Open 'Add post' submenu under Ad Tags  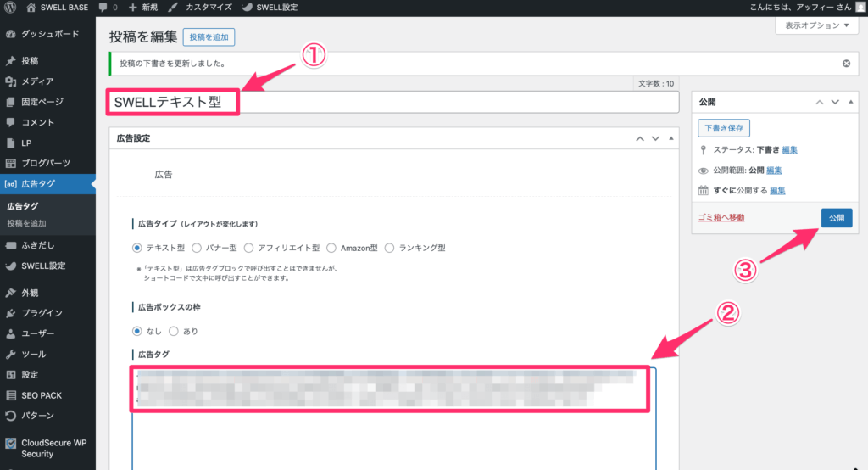26,223
